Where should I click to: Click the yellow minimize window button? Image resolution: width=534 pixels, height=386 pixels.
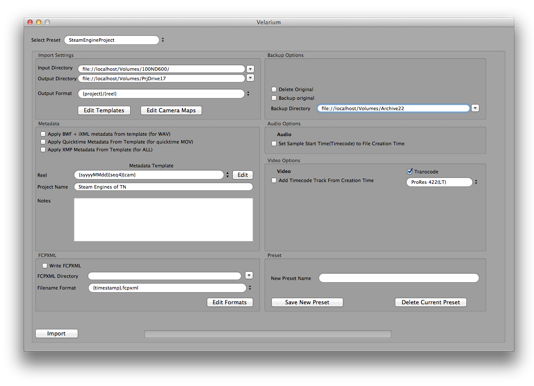point(38,22)
